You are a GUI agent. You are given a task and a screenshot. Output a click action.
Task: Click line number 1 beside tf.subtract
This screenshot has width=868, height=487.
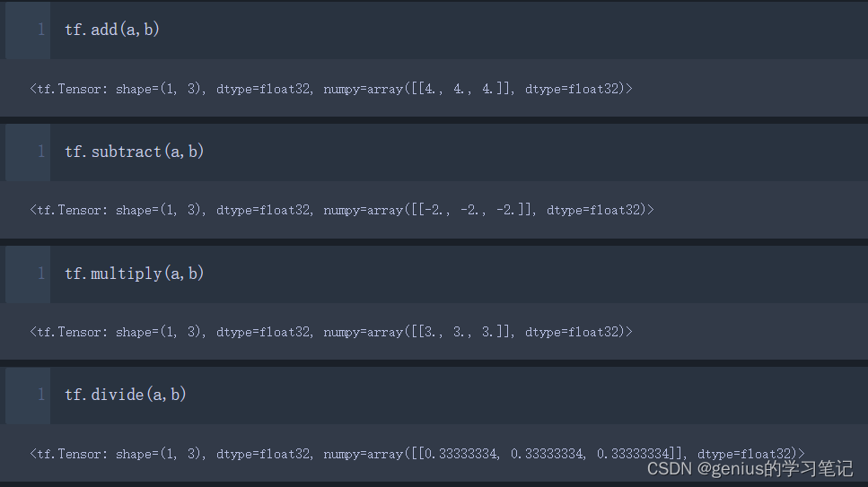[41, 151]
